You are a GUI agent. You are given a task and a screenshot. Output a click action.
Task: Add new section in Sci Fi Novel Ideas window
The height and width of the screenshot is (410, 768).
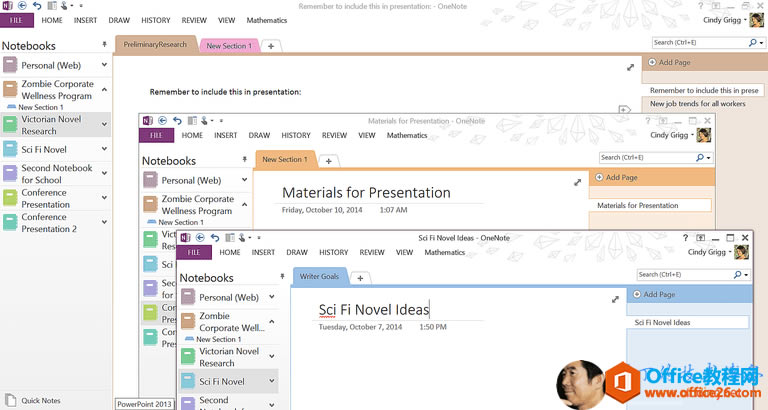[x=360, y=278]
